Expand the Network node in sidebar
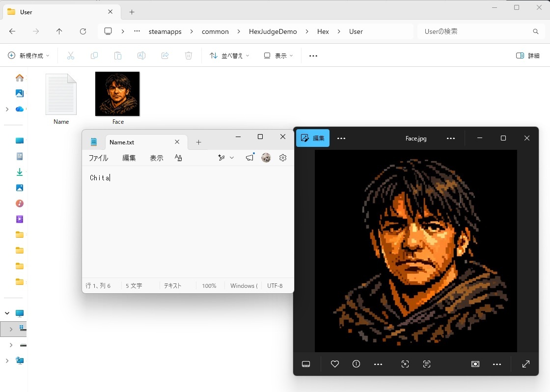The image size is (550, 392). coord(7,361)
